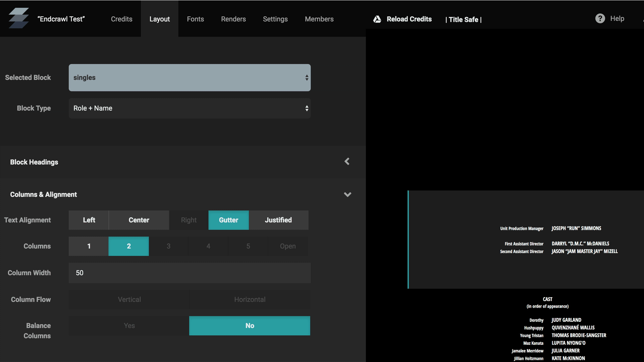644x362 pixels.
Task: Toggle the Title Safe overlay
Action: point(464,19)
